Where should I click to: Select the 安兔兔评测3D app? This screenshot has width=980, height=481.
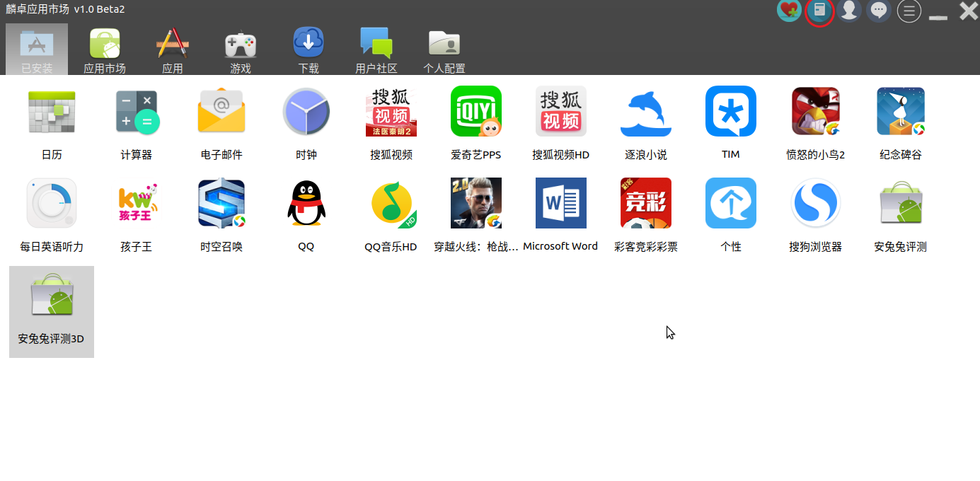point(52,311)
